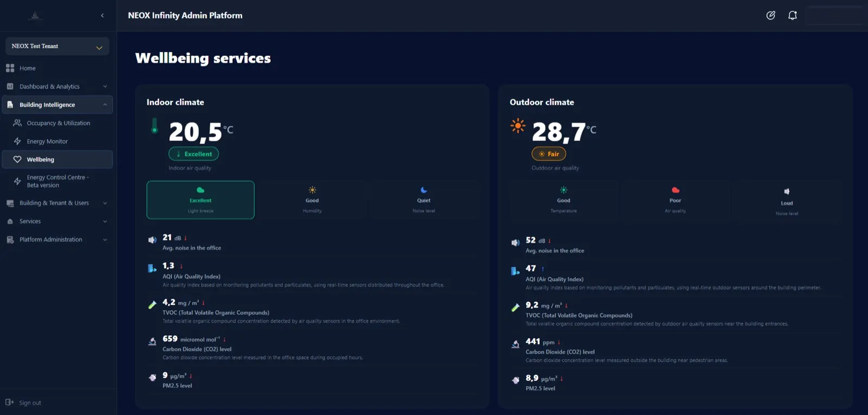Click the "Indoor air quality" label
The height and width of the screenshot is (415, 868).
(x=190, y=168)
